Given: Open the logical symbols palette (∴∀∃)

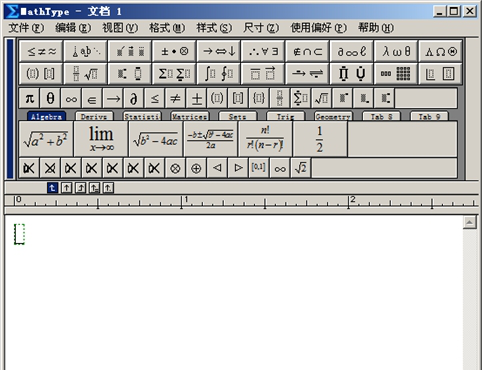Looking at the screenshot, I should click(263, 51).
